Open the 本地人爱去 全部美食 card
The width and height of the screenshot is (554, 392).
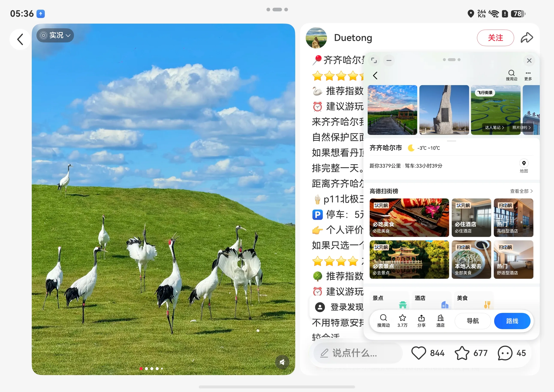click(x=471, y=259)
